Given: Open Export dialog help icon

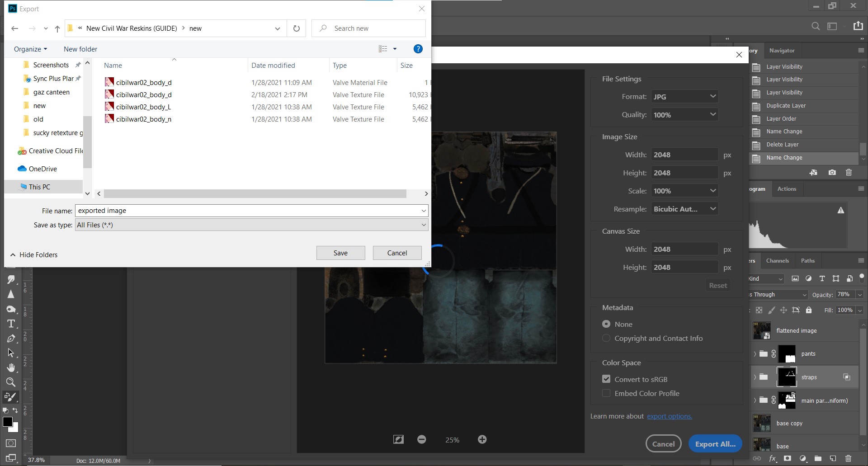Looking at the screenshot, I should click(x=418, y=49).
